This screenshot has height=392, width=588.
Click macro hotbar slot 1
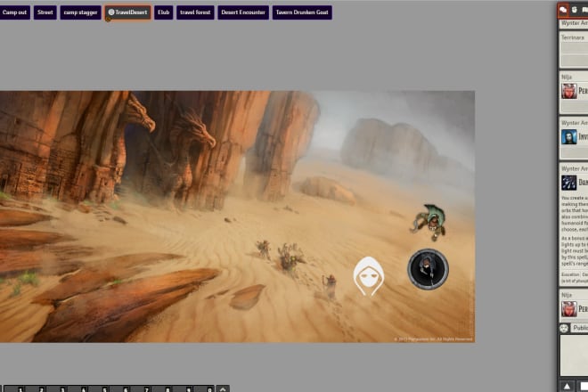point(13,388)
